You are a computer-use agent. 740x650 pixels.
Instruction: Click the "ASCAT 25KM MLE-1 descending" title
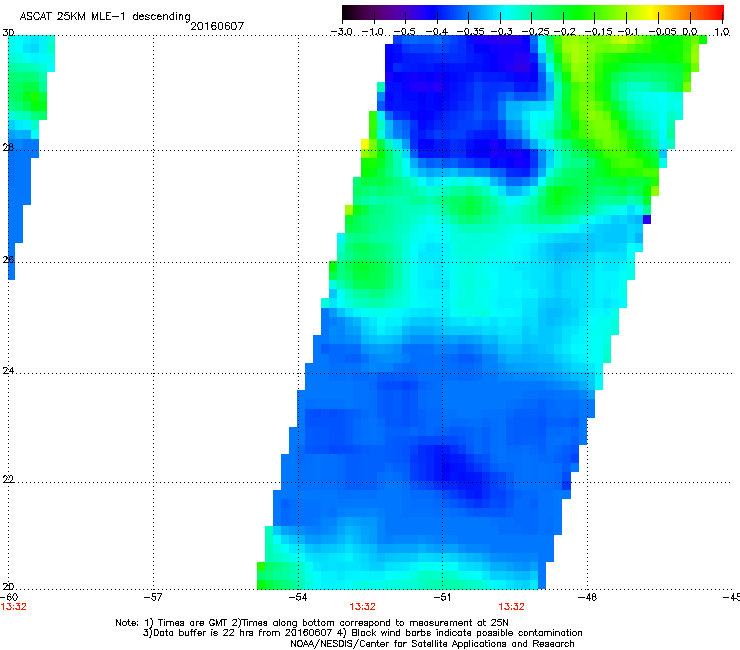point(105,17)
